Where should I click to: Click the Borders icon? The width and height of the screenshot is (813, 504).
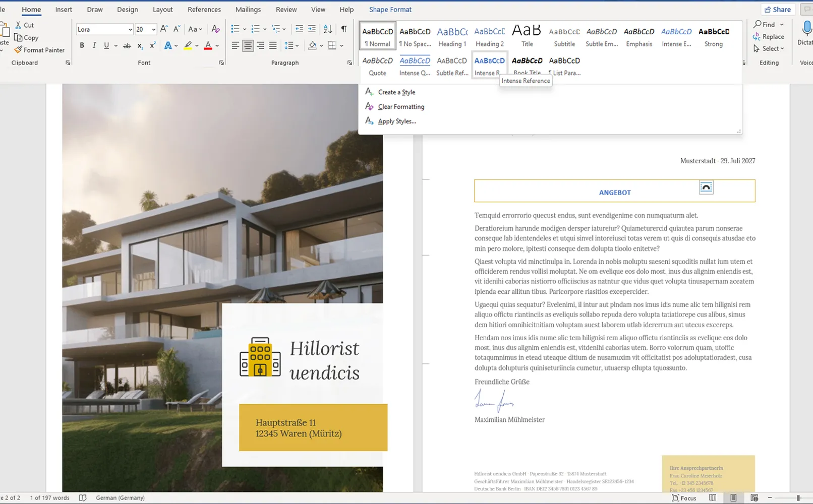tap(332, 46)
